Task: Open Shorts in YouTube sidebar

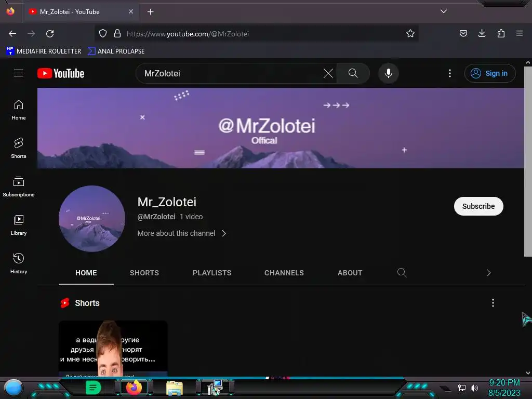Action: coord(19,148)
